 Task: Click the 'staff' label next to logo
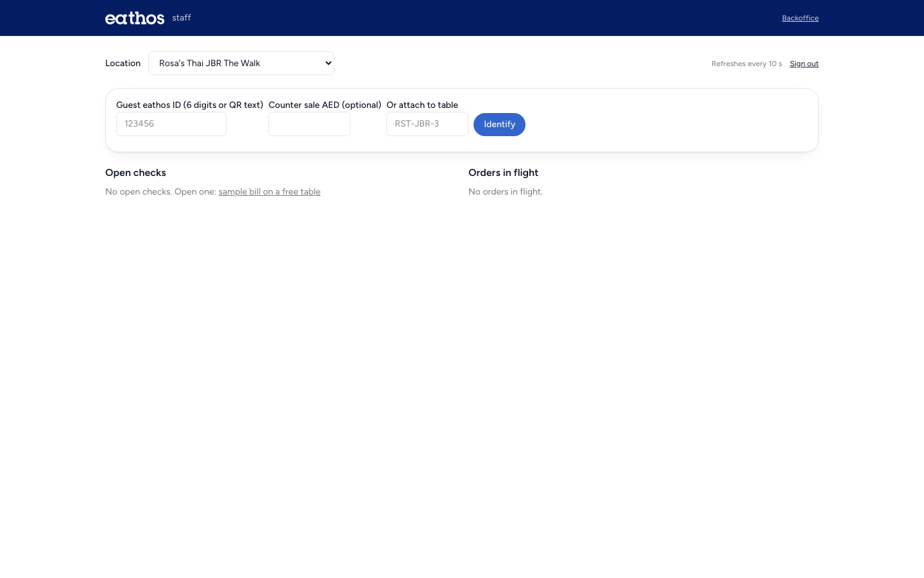coord(182,18)
